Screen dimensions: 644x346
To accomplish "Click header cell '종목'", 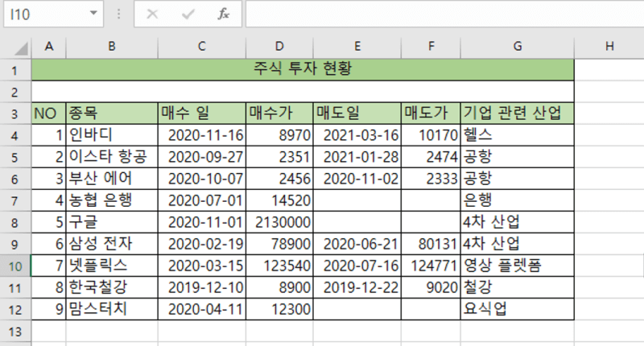I will click(x=112, y=113).
